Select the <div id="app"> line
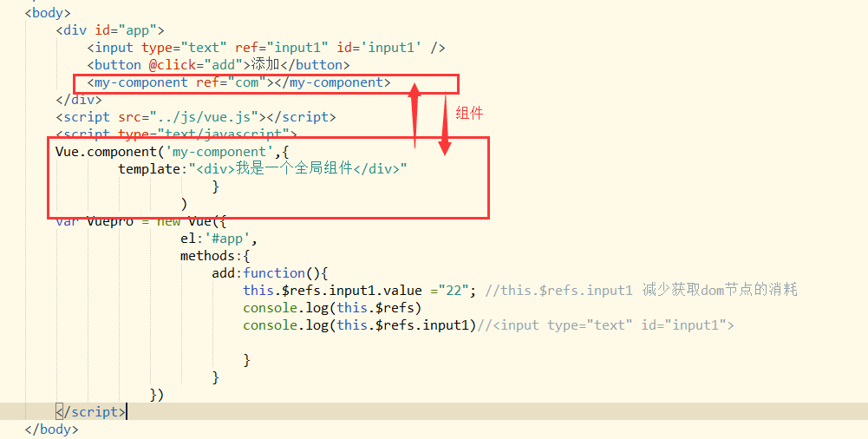The width and height of the screenshot is (868, 439). tap(110, 29)
